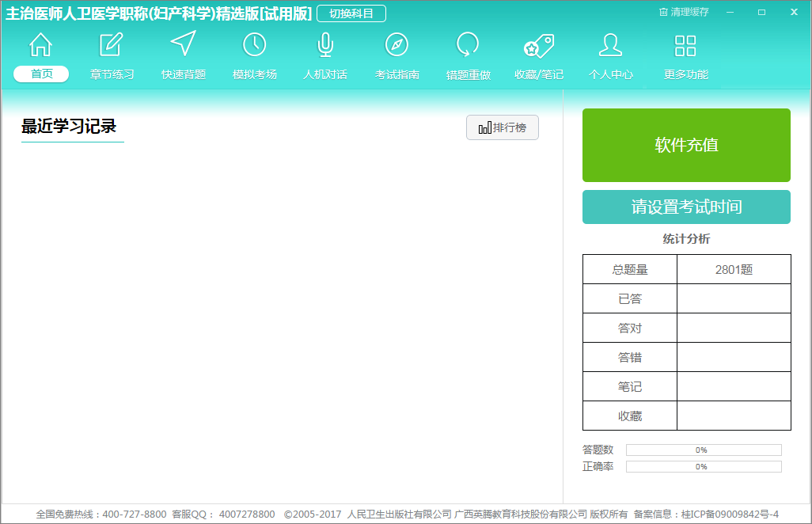This screenshot has width=812, height=524.
Task: Click the trash icon beside 清理缓存
Action: 663,12
